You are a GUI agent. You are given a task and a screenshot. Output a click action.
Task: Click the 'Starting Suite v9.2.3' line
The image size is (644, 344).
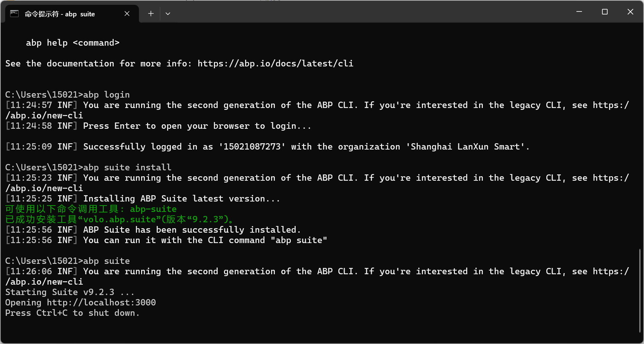coord(69,292)
